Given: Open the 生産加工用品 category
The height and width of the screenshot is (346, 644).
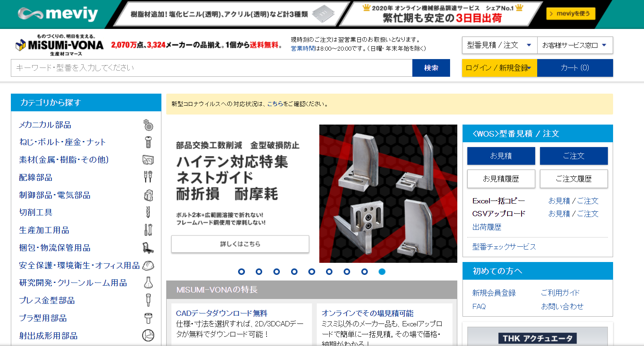Looking at the screenshot, I should (44, 230).
